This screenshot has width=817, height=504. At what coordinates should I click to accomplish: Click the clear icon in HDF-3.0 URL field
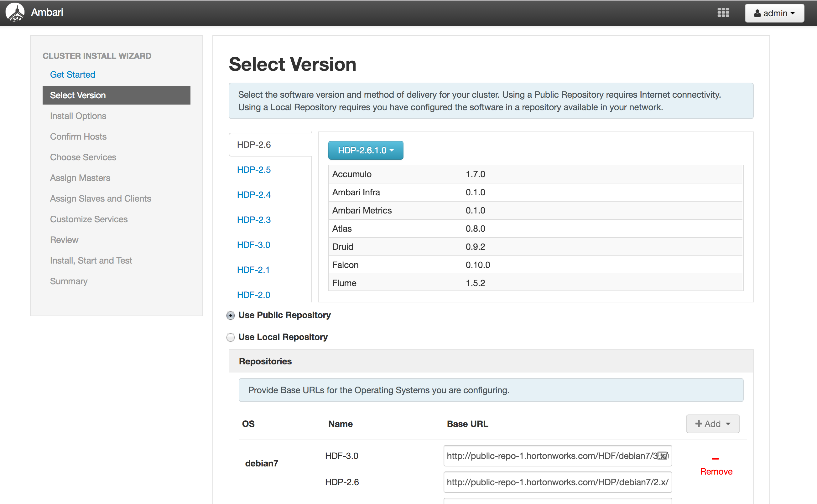[x=663, y=456]
